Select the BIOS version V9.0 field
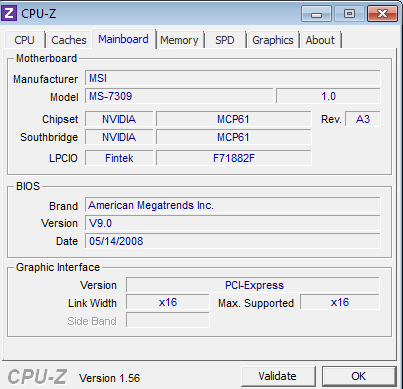The width and height of the screenshot is (403, 389). [x=232, y=223]
